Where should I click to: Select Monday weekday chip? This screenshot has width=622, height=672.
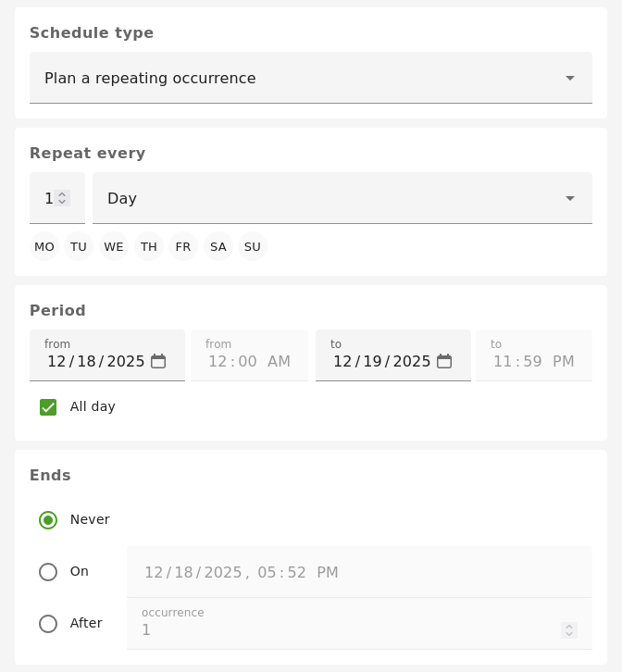point(44,247)
